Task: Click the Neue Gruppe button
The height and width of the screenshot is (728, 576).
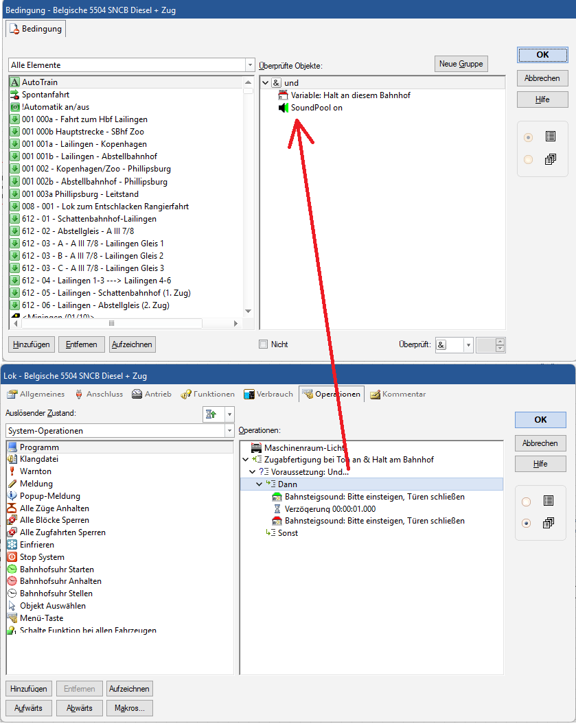Action: click(x=461, y=64)
